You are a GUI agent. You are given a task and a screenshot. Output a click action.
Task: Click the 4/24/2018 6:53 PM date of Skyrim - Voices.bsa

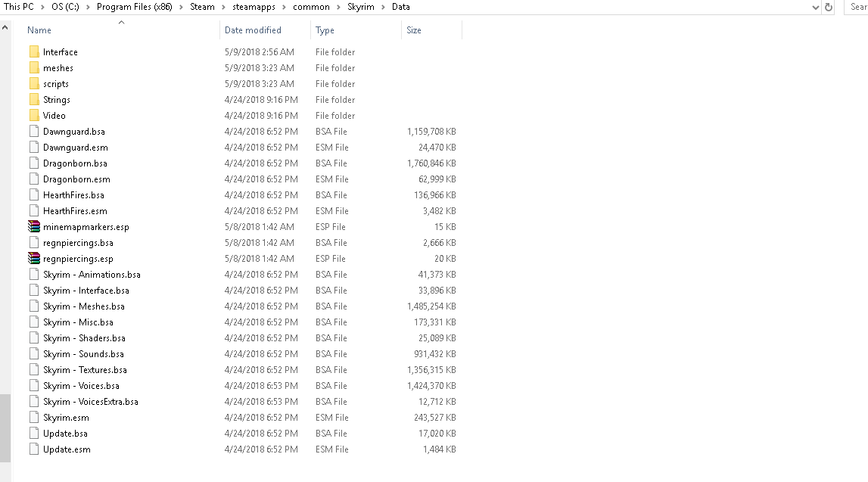[x=261, y=386]
